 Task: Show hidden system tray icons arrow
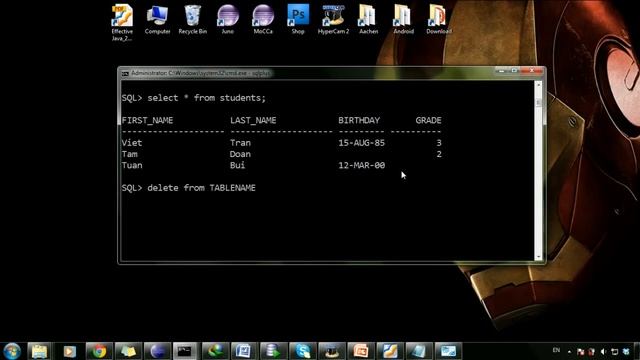click(569, 351)
